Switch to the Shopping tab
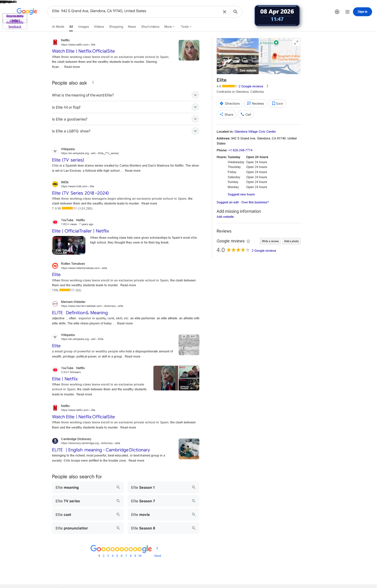 pyautogui.click(x=116, y=27)
